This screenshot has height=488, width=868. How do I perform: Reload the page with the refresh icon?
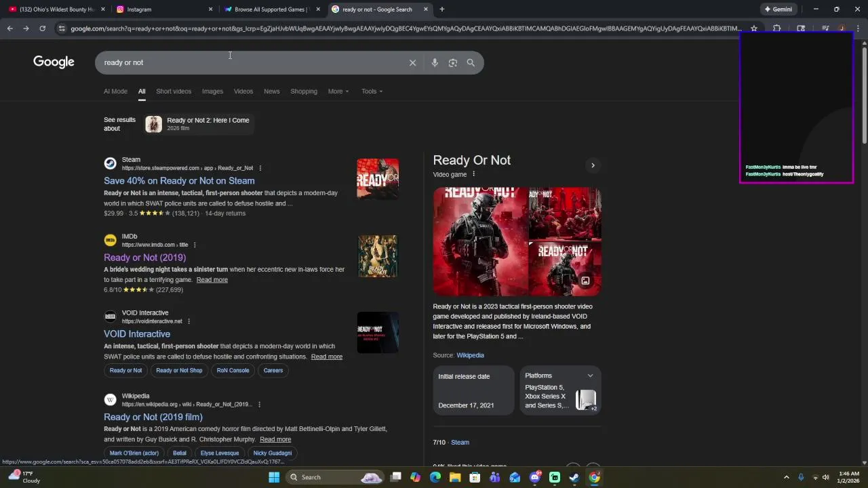42,28
